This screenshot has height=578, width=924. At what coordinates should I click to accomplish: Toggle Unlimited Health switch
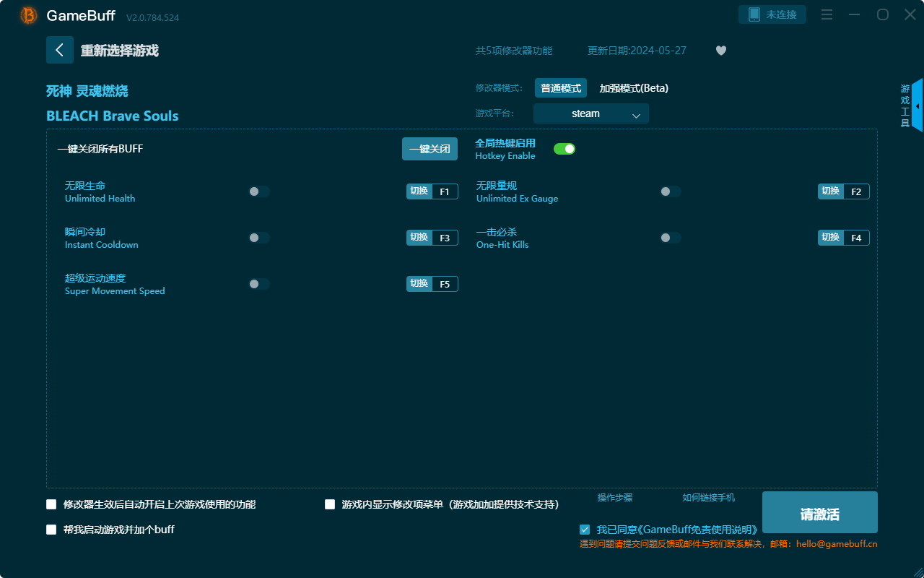tap(259, 191)
